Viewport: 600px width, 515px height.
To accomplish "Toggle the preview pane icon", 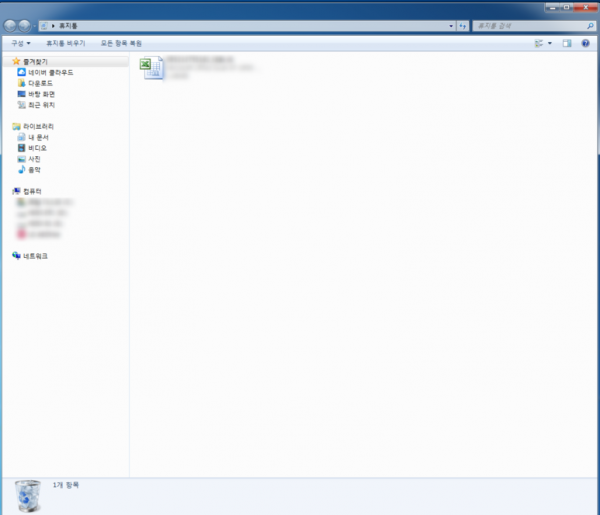I will [x=567, y=44].
